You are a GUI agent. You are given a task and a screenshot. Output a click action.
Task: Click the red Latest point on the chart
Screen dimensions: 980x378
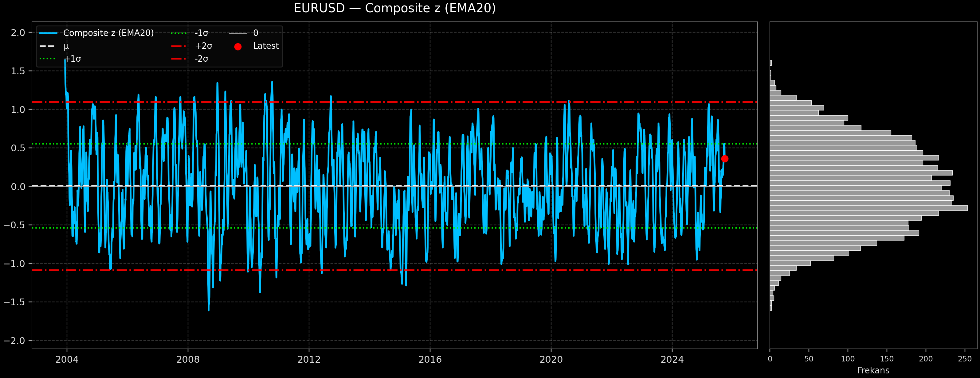coord(725,159)
